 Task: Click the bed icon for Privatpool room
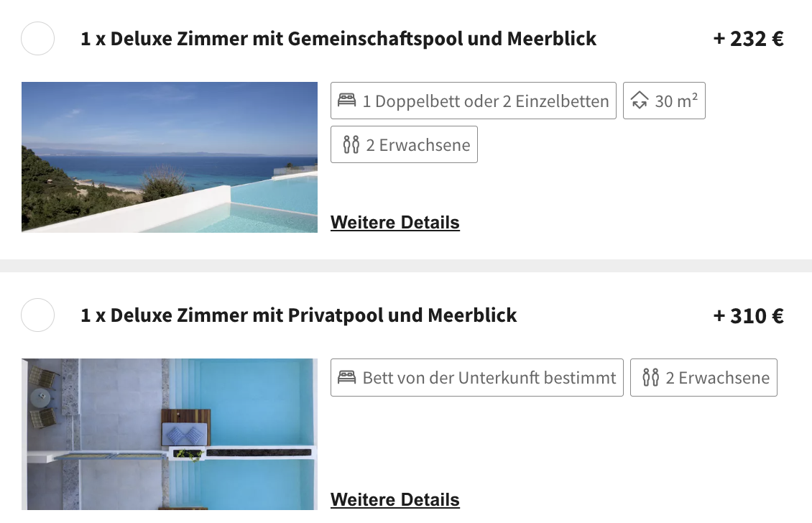347,377
